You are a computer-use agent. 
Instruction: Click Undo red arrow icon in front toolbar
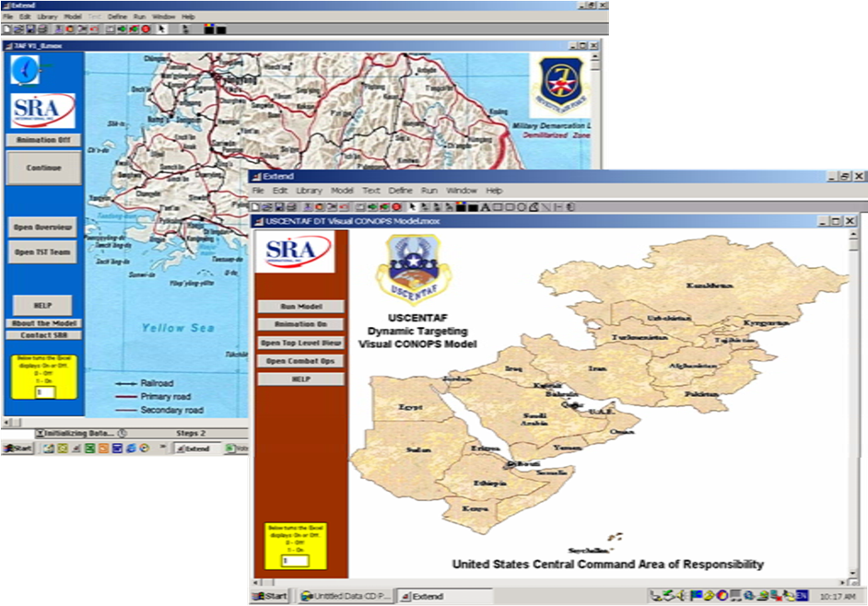tap(344, 207)
